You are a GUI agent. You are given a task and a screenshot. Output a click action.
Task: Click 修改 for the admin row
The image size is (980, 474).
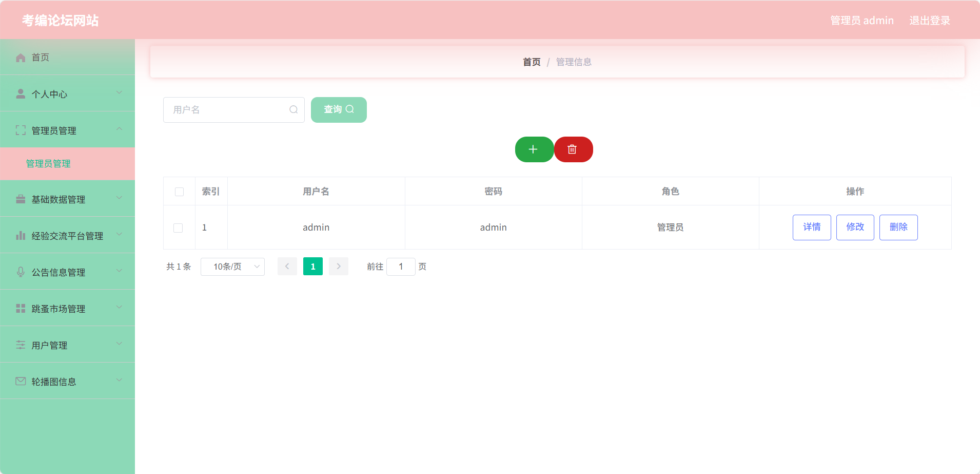(x=855, y=227)
